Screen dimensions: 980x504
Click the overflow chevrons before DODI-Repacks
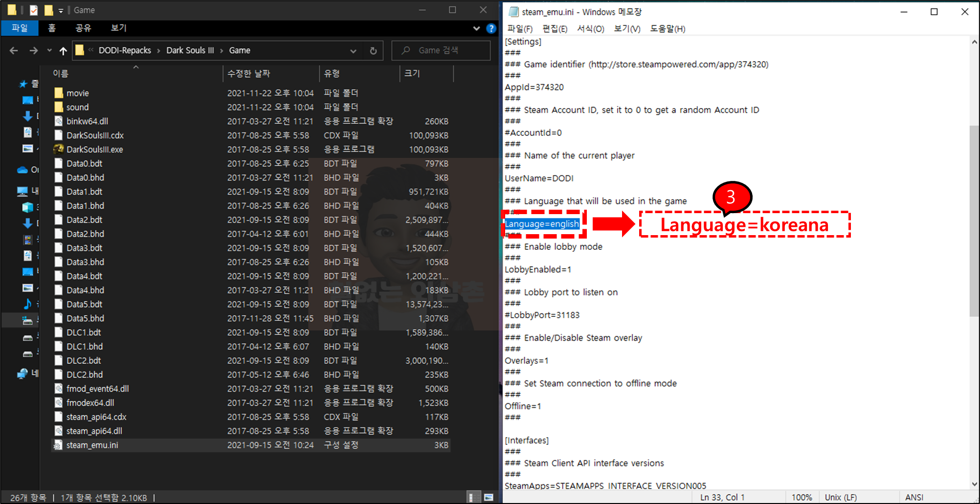tap(91, 50)
